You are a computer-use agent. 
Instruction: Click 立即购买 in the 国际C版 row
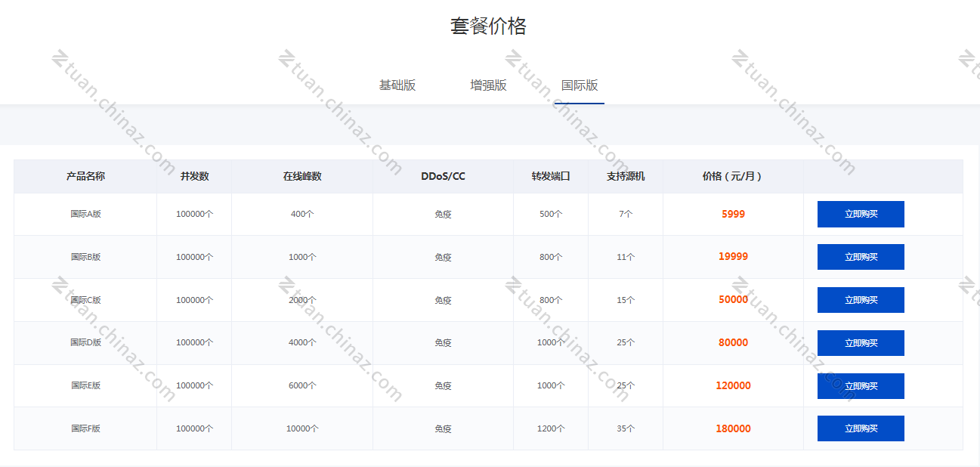point(861,300)
